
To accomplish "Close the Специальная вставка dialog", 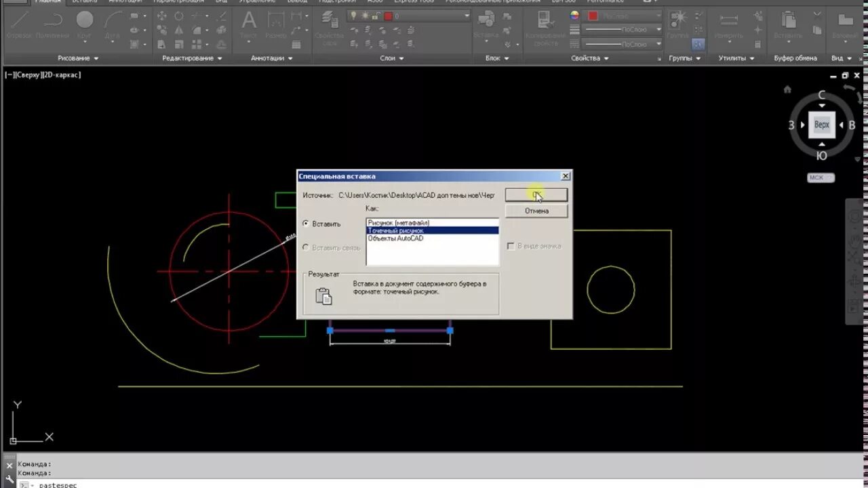I will click(x=565, y=176).
